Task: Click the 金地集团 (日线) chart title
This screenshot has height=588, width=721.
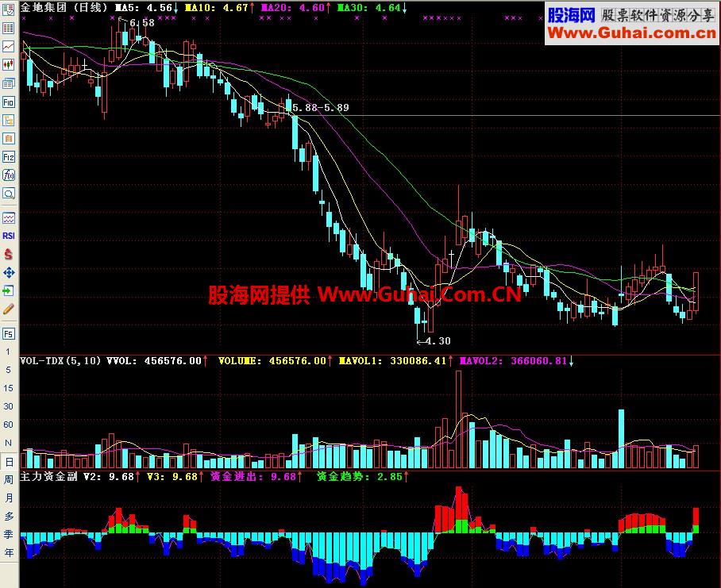Action: 64,7
